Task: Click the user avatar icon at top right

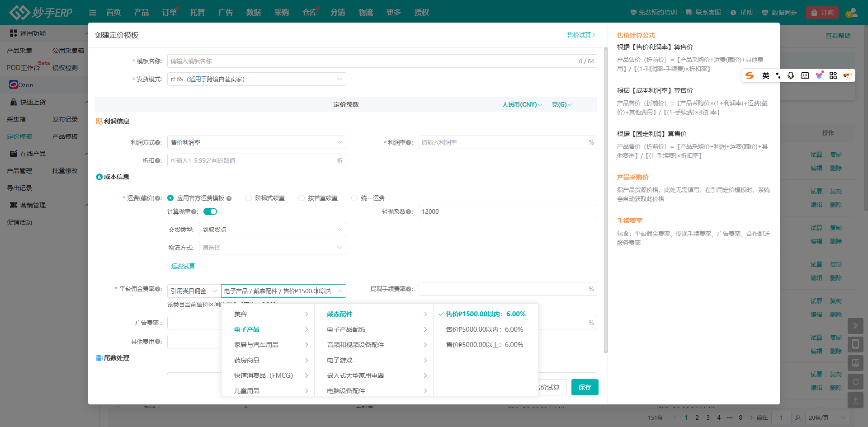Action: 851,13
